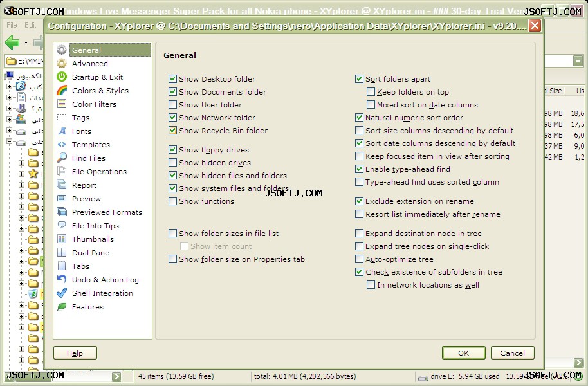Screen dimensions: 588x386
Task: Click the green Back arrow in XYplorer toolbar
Action: point(12,42)
